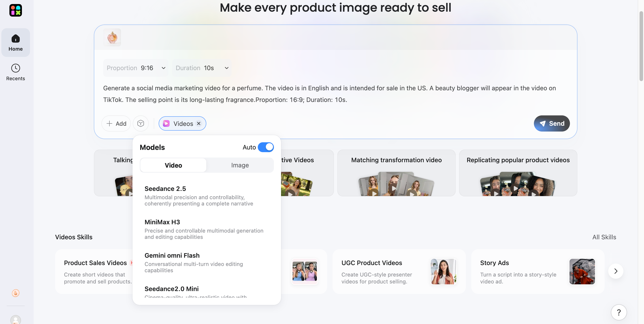Click the UGC presenter woman thumbnail
Screen dimensions: 644x324
(x=444, y=271)
